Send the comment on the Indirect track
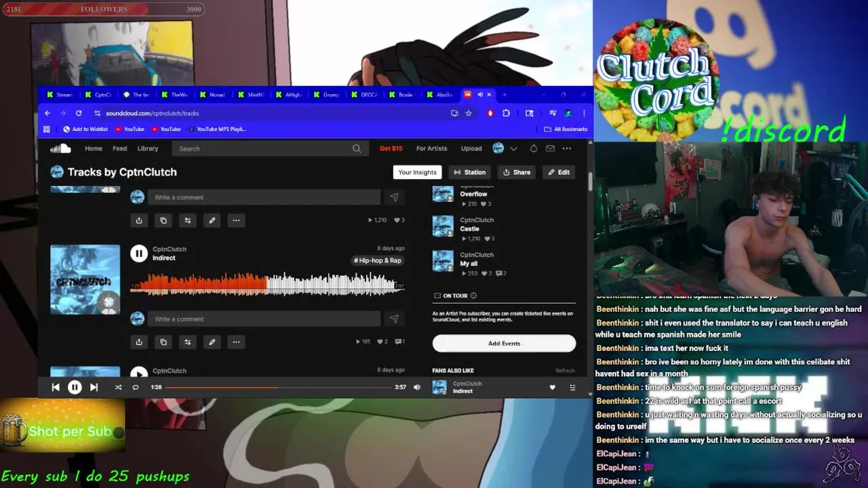This screenshot has height=488, width=868. tap(393, 319)
